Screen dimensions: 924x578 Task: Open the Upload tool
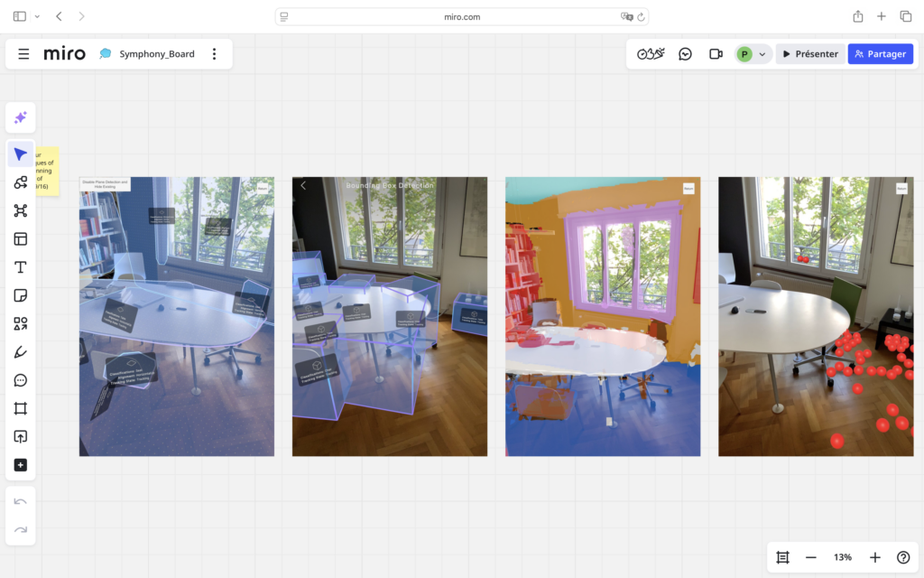coord(20,436)
